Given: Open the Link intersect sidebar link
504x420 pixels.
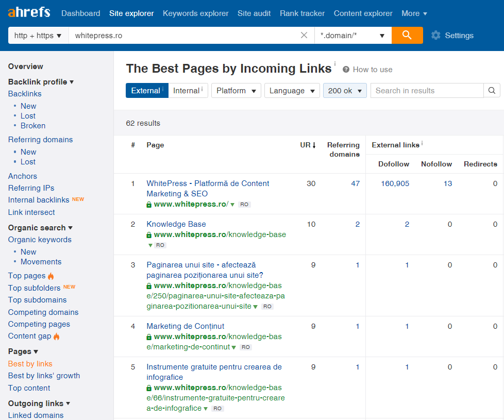Looking at the screenshot, I should [x=31, y=212].
